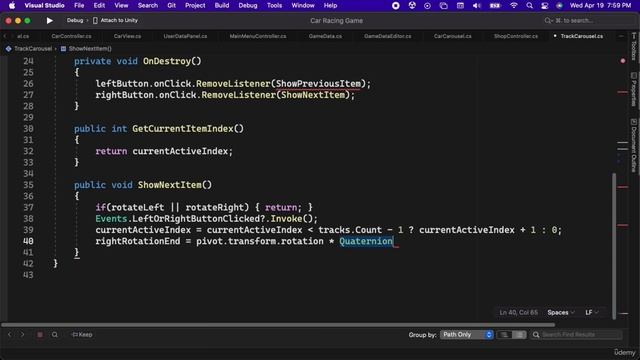Open the Project menu
Viewport: 640px width, 360px height.
[195, 5]
